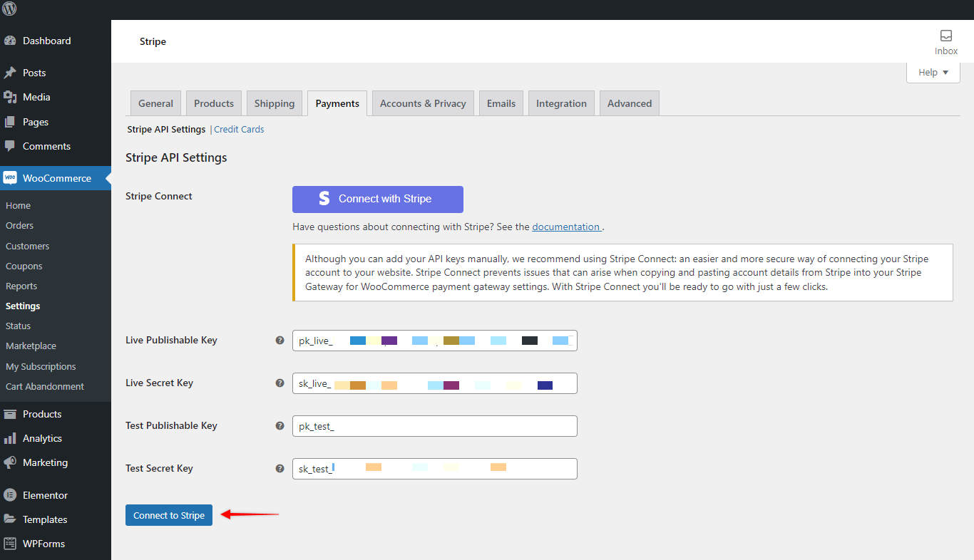
Task: Switch to the Emails tab
Action: 501,103
